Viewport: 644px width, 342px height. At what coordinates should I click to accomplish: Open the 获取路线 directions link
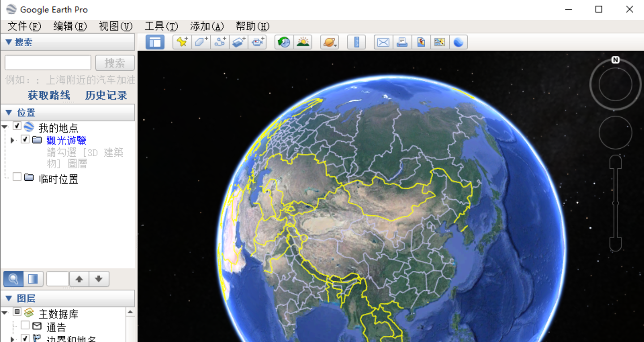click(x=49, y=95)
